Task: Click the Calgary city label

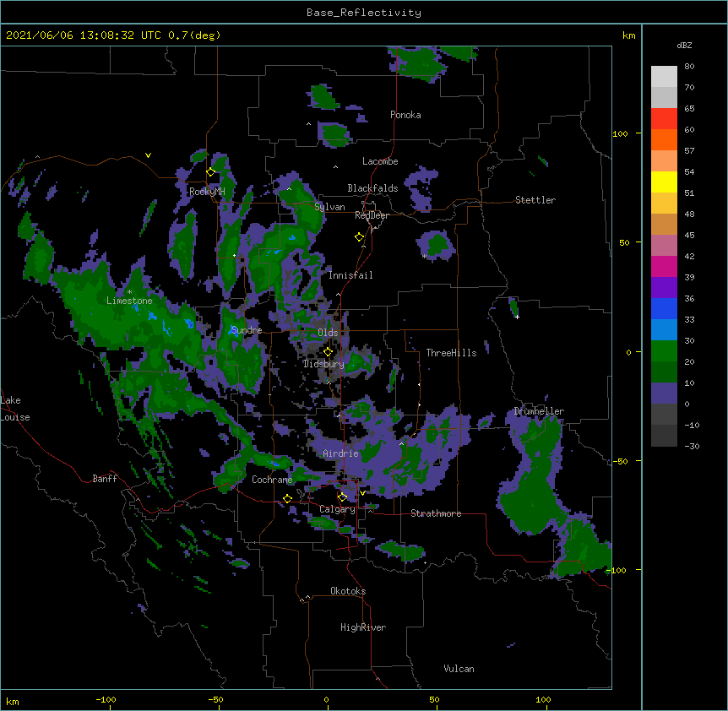Action: point(337,509)
